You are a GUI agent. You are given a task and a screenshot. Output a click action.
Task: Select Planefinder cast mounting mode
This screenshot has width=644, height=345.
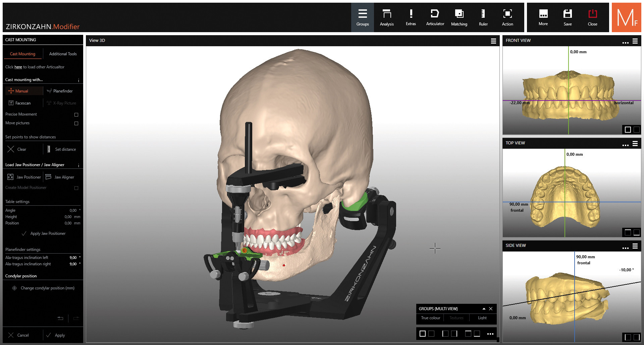click(x=60, y=91)
